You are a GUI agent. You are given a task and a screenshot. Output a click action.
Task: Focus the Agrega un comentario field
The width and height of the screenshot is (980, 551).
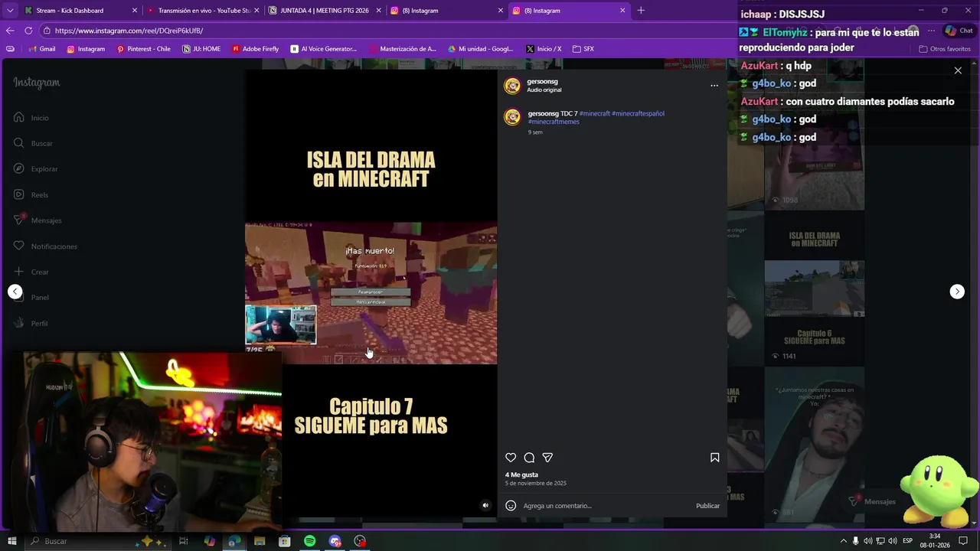[x=605, y=506]
